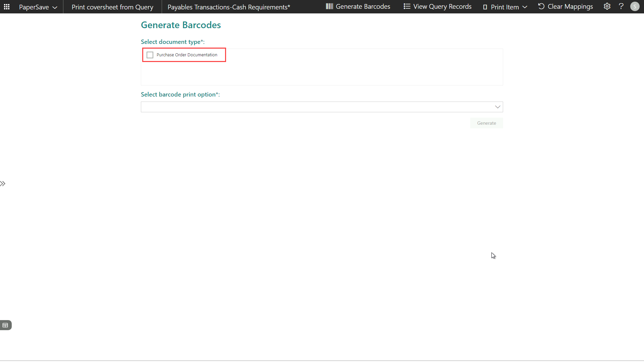Click the barcode print option field
This screenshot has width=644, height=362.
click(322, 107)
